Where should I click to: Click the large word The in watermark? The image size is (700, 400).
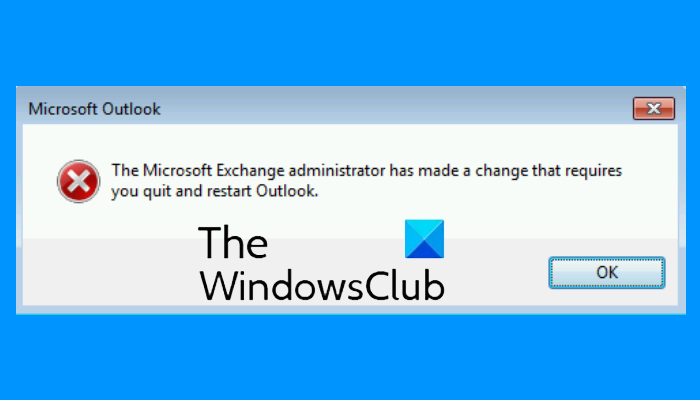coord(233,243)
